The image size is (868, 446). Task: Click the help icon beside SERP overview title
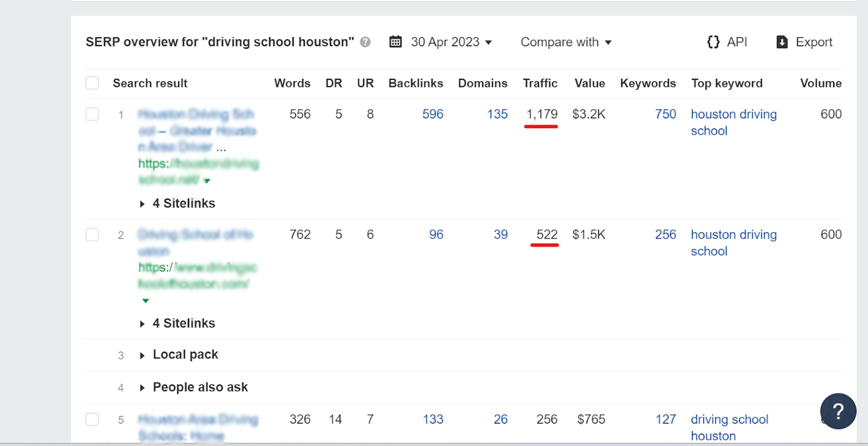tap(365, 42)
